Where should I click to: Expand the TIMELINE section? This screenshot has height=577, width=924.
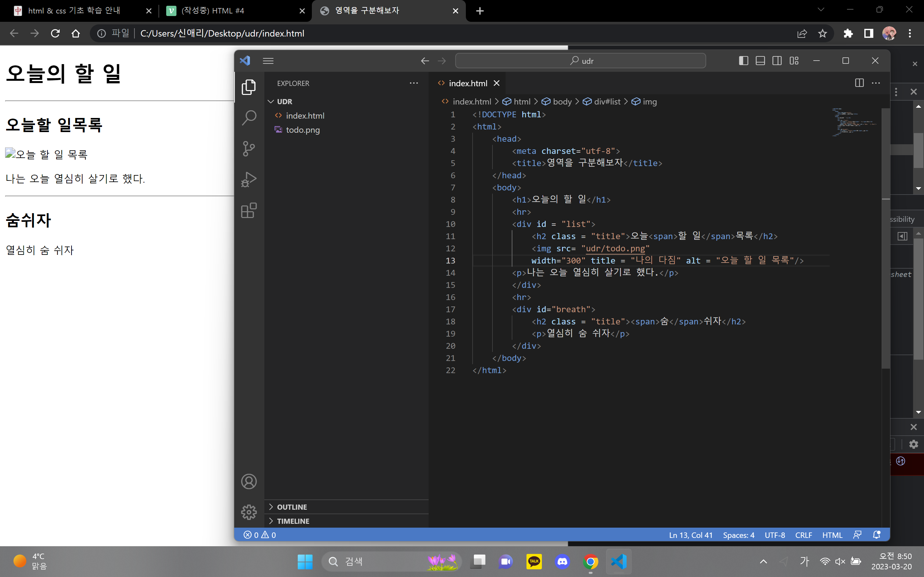click(293, 521)
